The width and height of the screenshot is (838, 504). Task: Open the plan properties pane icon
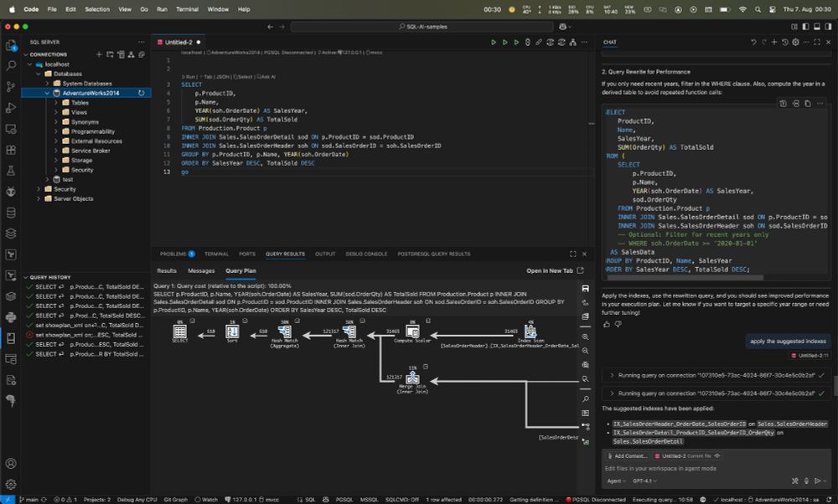(x=585, y=413)
